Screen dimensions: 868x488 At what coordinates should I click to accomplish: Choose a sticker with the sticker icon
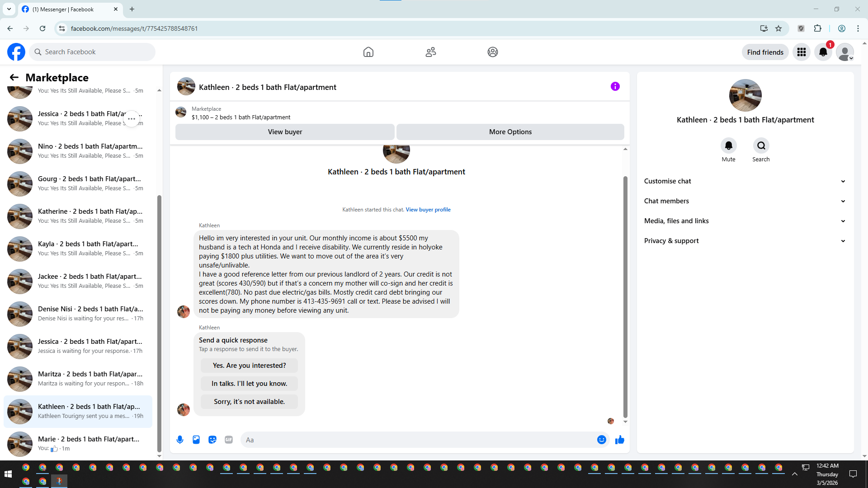pos(212,440)
